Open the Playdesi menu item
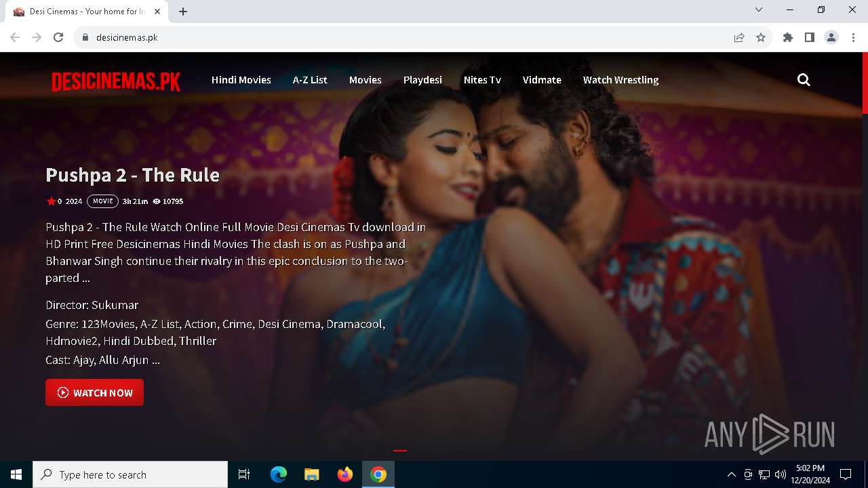 422,80
